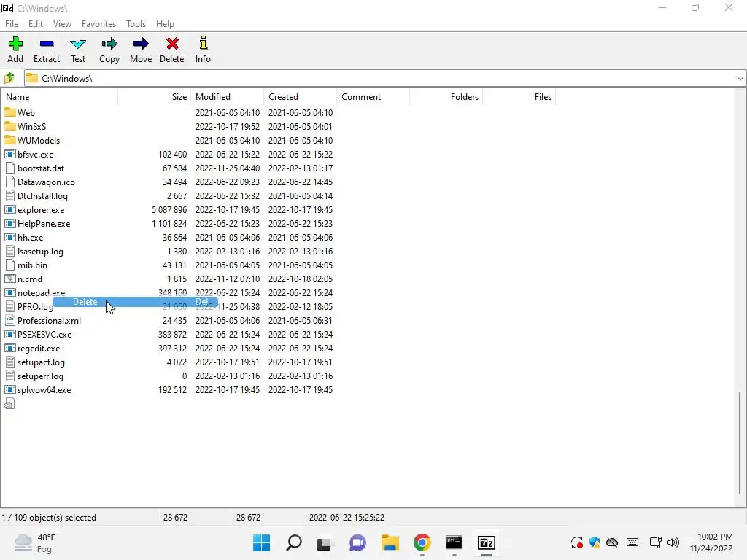Screen dimensions: 747x560
Task: Open Google Chrome from taskbar
Action: coord(422,542)
